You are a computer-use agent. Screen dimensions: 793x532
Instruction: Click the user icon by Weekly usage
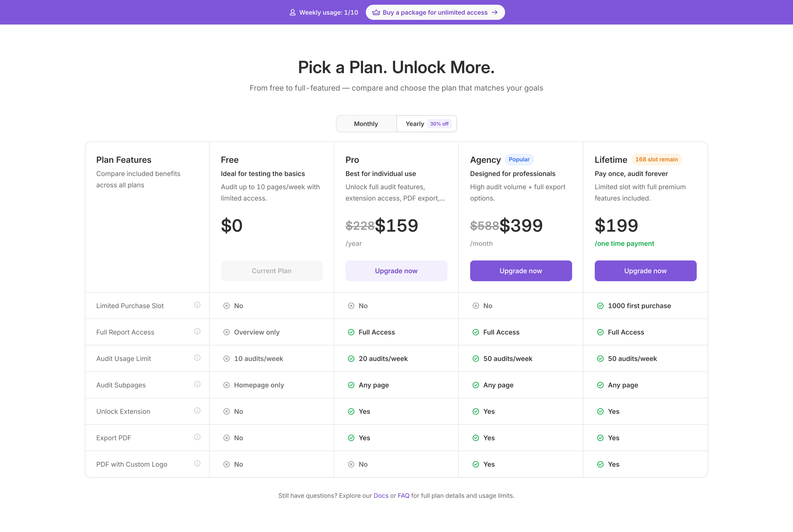click(292, 13)
